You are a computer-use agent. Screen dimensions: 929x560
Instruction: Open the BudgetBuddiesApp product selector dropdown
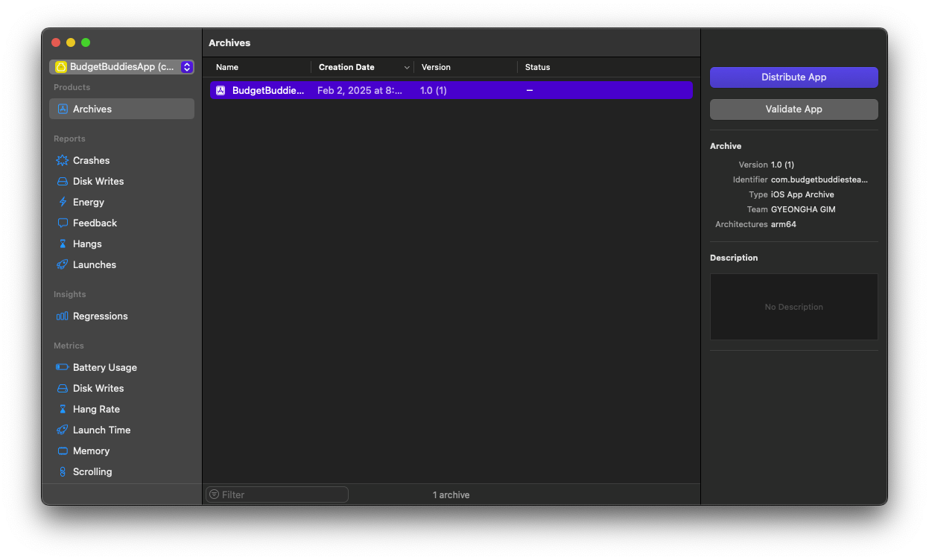[x=122, y=67]
